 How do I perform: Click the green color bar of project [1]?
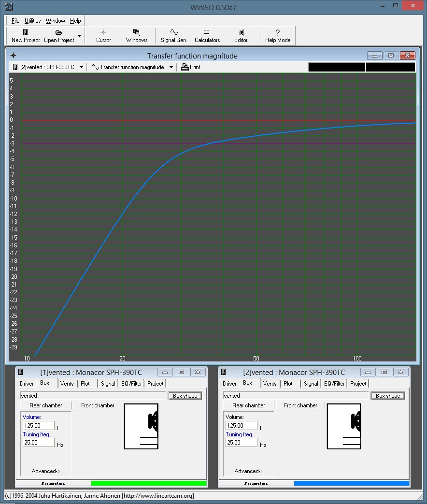coord(148,483)
